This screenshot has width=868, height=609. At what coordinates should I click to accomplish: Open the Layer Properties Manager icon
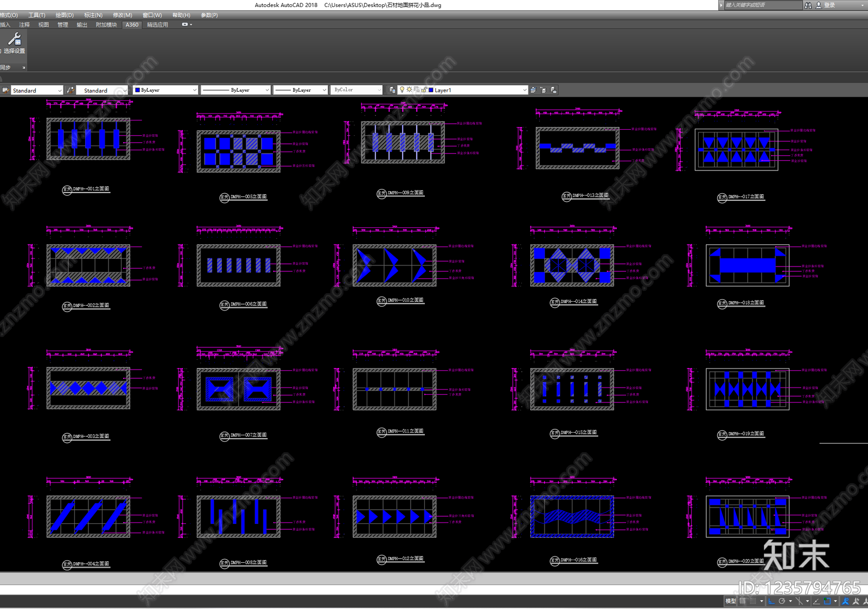(x=392, y=90)
